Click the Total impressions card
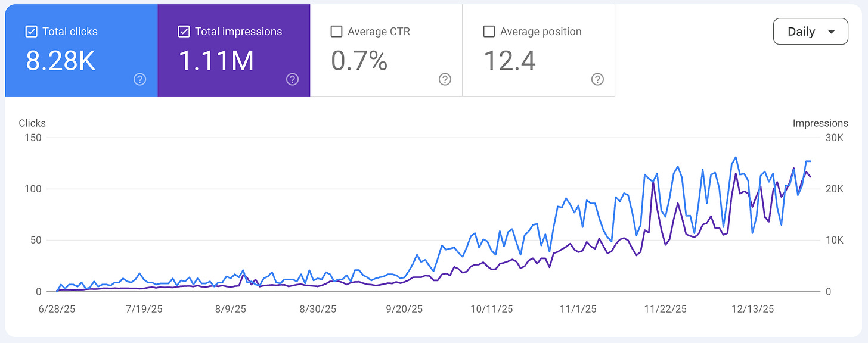This screenshot has width=868, height=343. click(x=234, y=51)
